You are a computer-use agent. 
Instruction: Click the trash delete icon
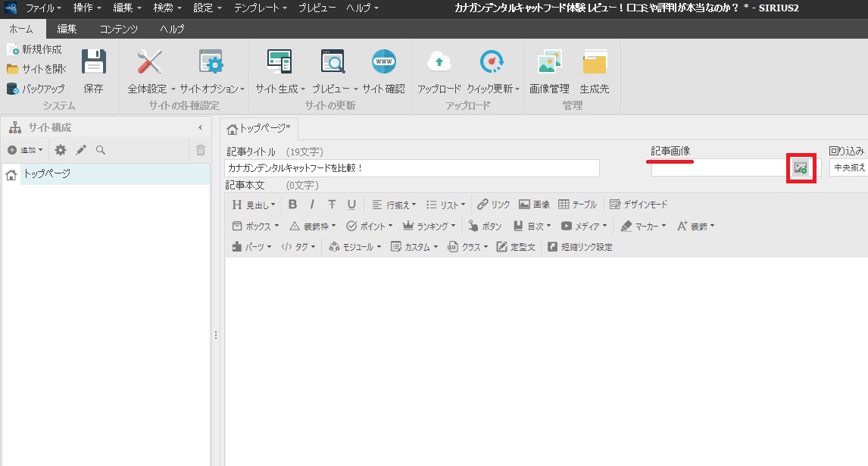pos(201,149)
